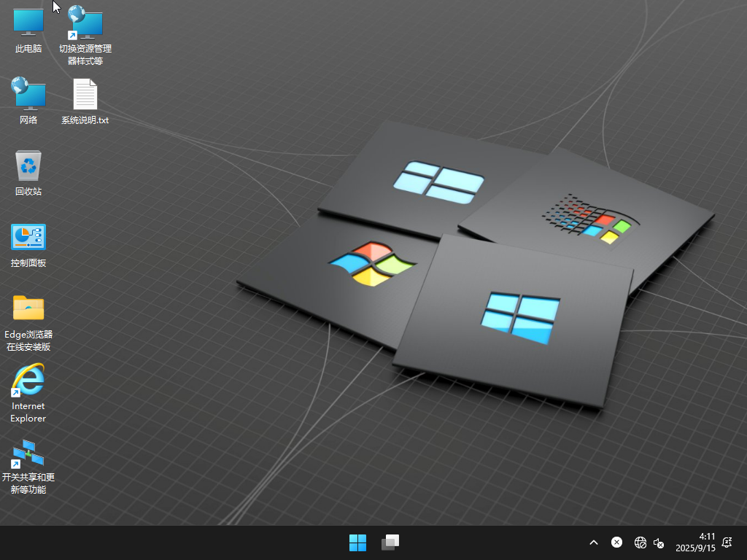The width and height of the screenshot is (747, 560).
Task: Open the clock showing 4:11 2025/9/15
Action: point(695,542)
